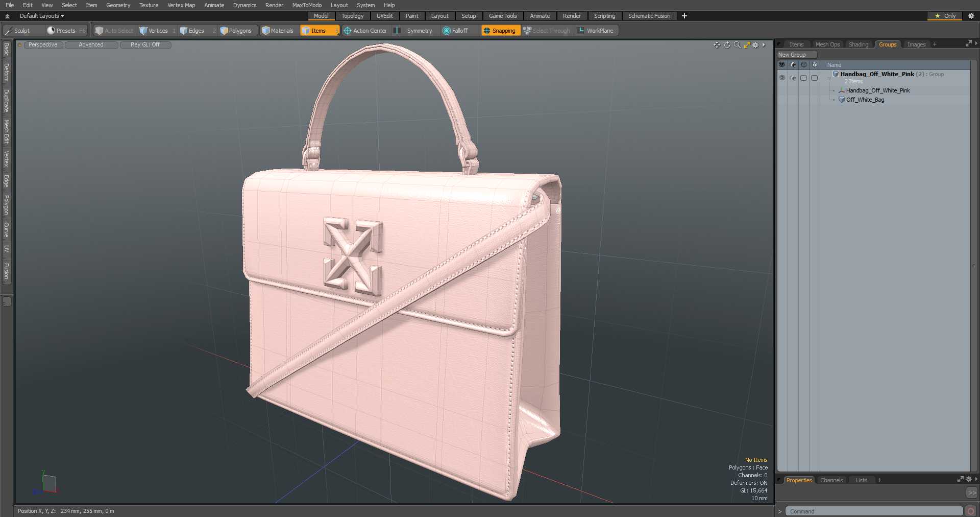The width and height of the screenshot is (980, 517).
Task: Click the New Group button
Action: pyautogui.click(x=797, y=55)
